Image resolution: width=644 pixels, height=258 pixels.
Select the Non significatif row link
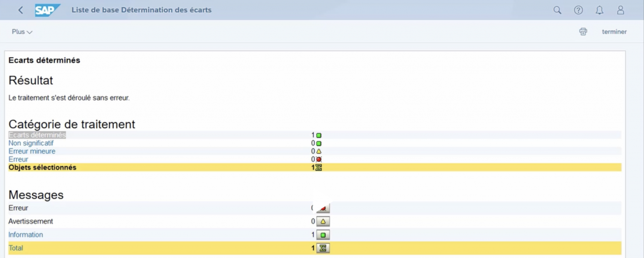(31, 143)
